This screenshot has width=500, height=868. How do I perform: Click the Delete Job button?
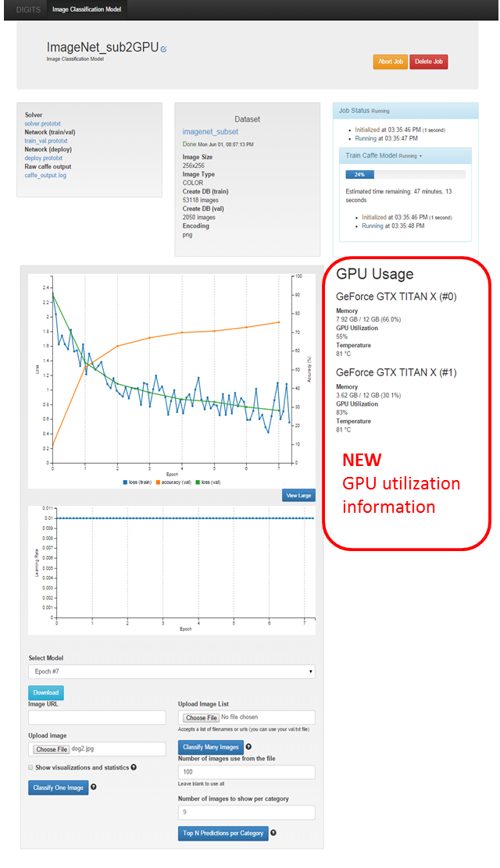point(428,62)
